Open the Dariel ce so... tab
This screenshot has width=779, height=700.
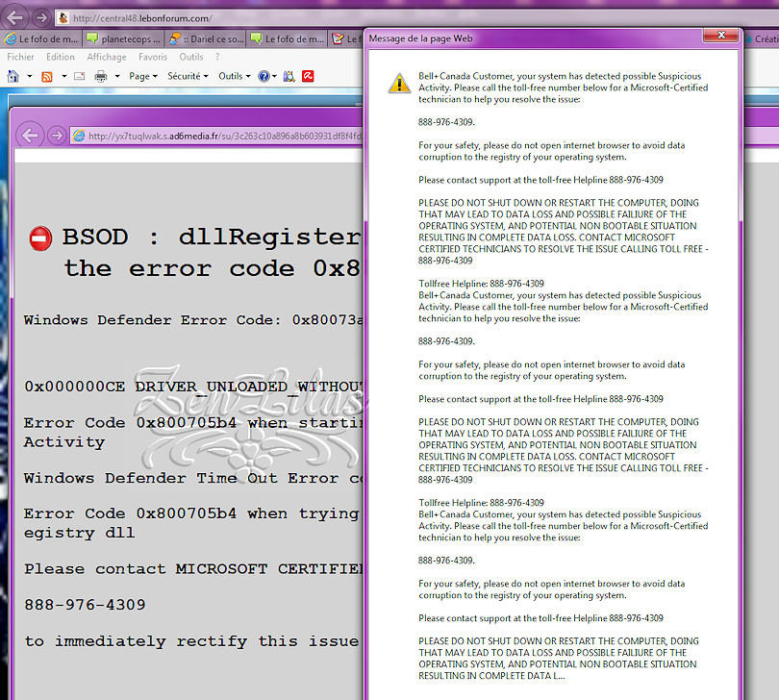pos(206,38)
